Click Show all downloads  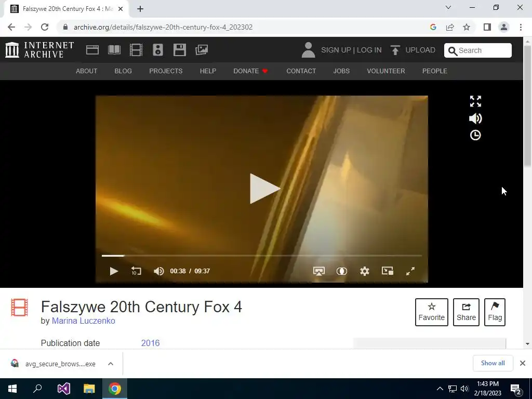click(493, 363)
